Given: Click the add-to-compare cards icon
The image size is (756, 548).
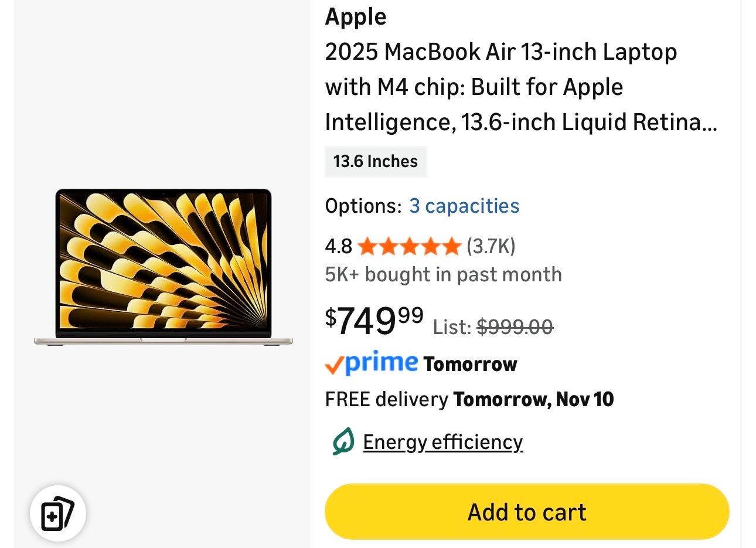Looking at the screenshot, I should pyautogui.click(x=57, y=513).
